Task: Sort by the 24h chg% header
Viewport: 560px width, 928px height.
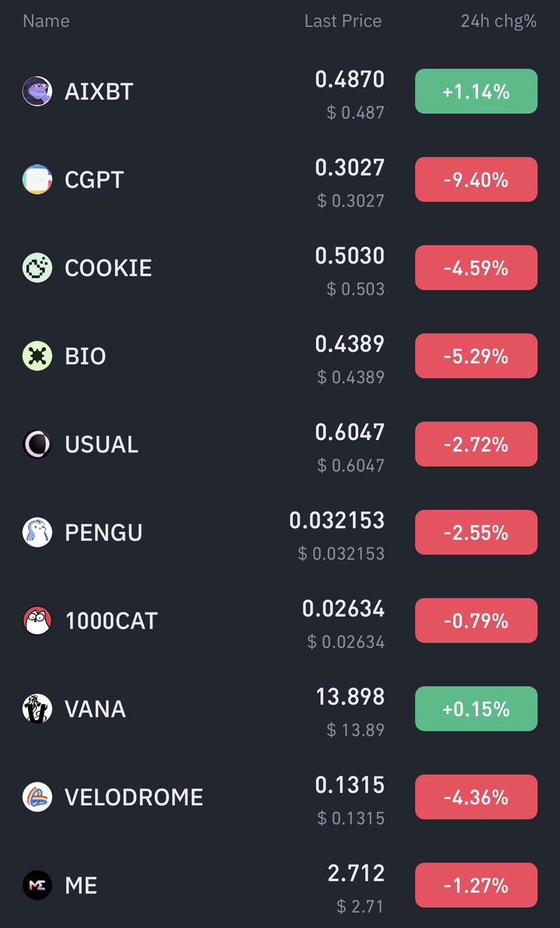Action: click(x=498, y=21)
